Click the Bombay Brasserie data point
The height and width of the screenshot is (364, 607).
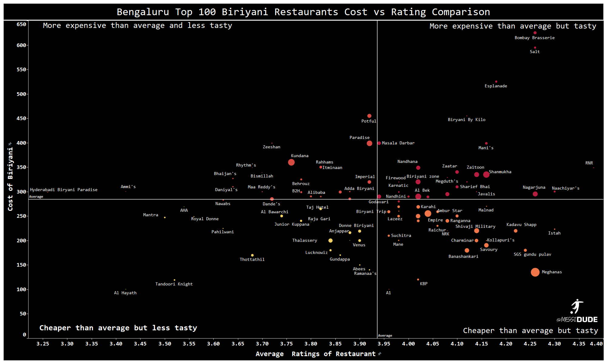point(535,33)
